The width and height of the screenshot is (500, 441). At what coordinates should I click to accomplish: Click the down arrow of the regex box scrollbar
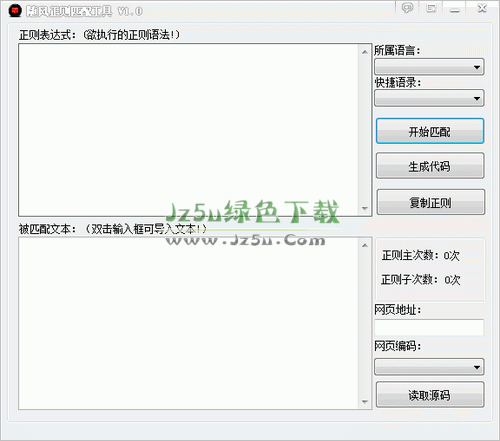click(365, 208)
